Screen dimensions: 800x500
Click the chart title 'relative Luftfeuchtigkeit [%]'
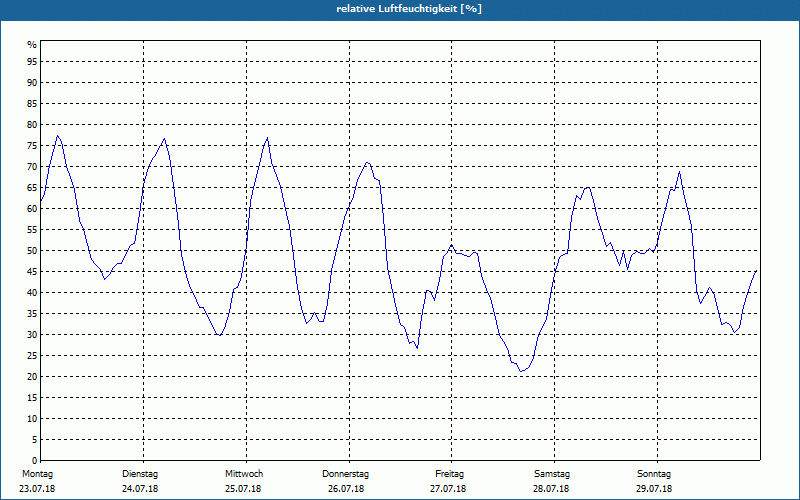[409, 9]
